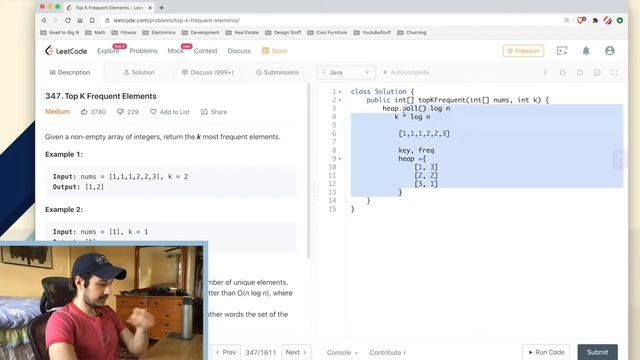Go to Next problem
Viewport: 640px width, 360px height.
coord(296,352)
